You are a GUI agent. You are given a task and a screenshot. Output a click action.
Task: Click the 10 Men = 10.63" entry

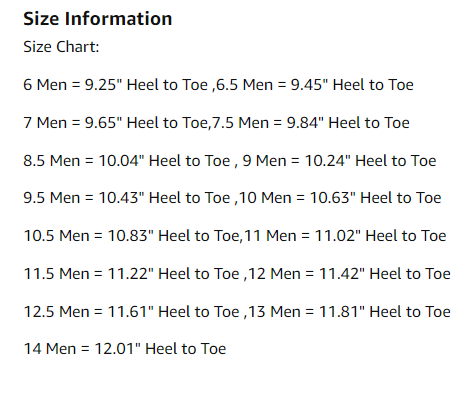[x=297, y=198]
